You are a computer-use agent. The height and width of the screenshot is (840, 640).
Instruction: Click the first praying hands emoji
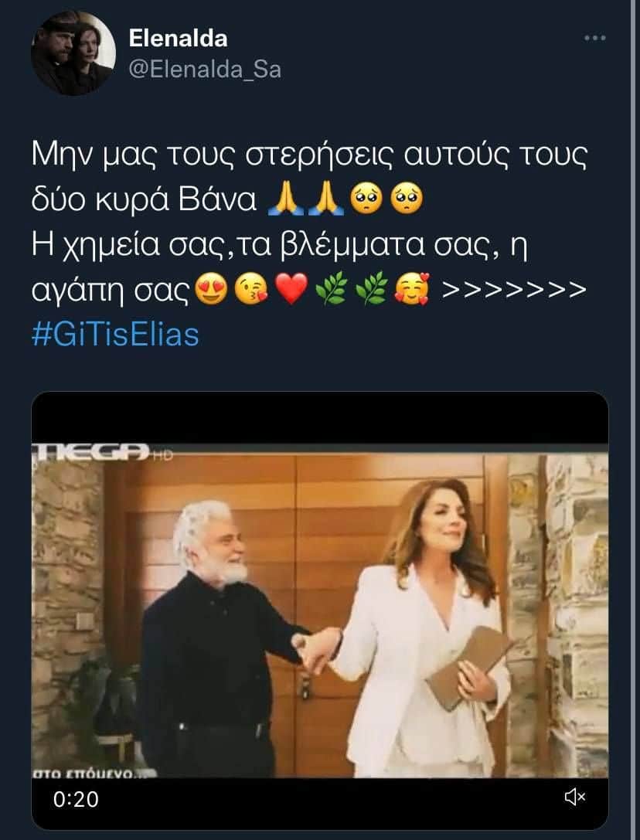coord(285,199)
